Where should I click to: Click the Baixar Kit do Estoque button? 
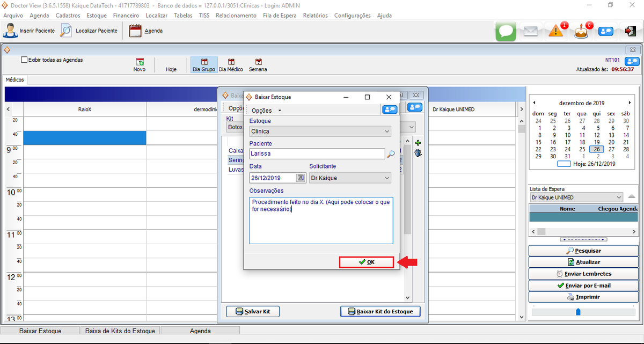click(380, 311)
